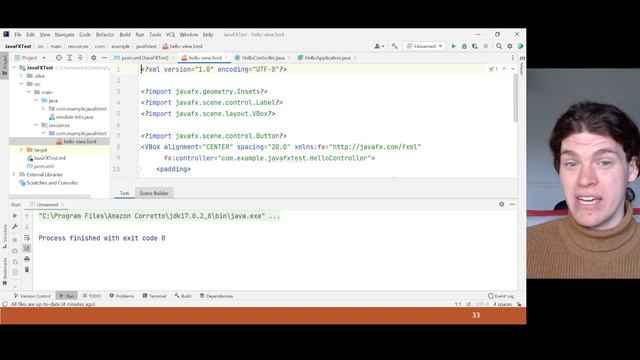Screen dimensions: 640x360
Task: Start debugging with the bug icon
Action: tap(464, 46)
